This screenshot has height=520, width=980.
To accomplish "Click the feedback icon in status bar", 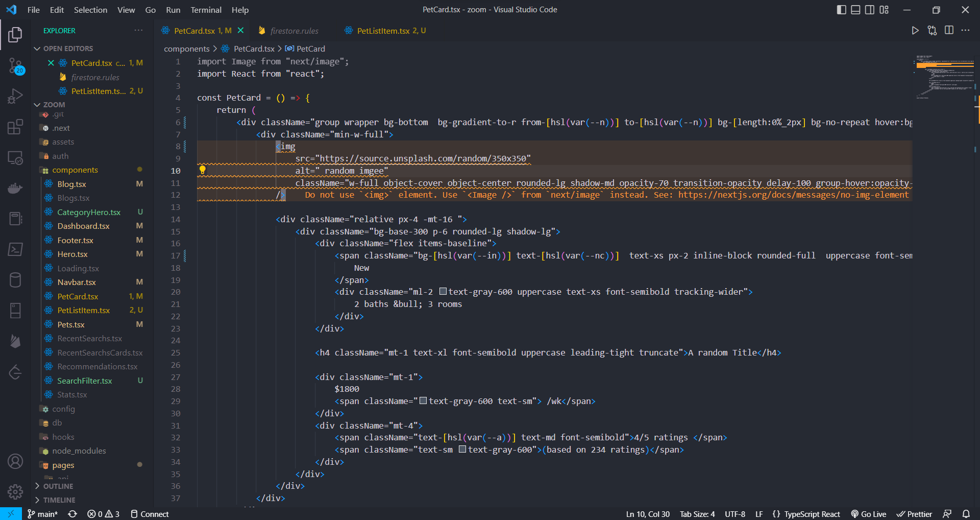I will coord(947,514).
